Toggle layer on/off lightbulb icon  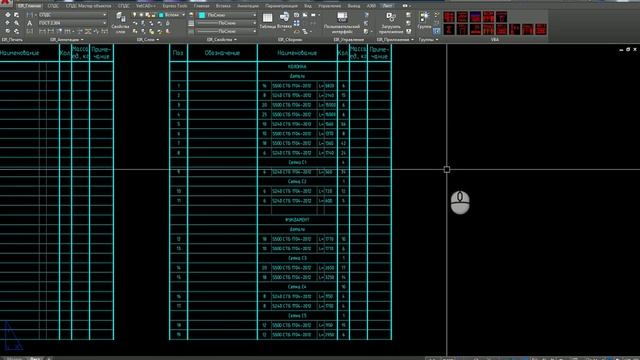point(134,15)
